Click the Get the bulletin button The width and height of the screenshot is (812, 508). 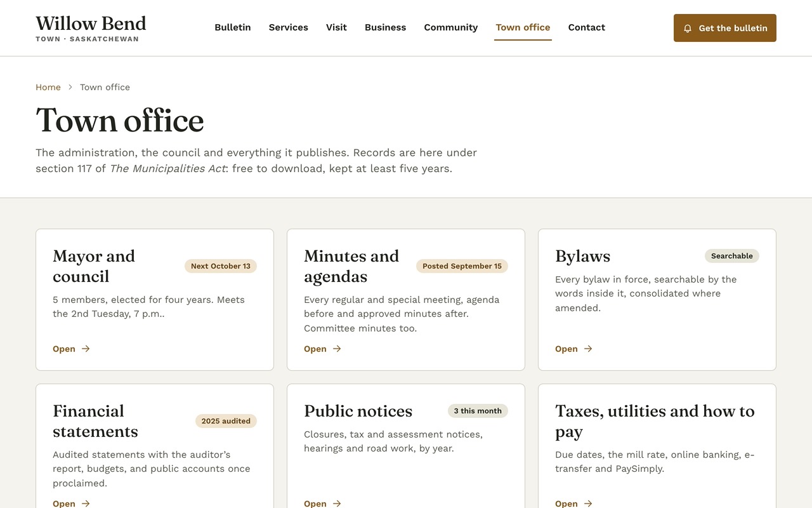[725, 28]
